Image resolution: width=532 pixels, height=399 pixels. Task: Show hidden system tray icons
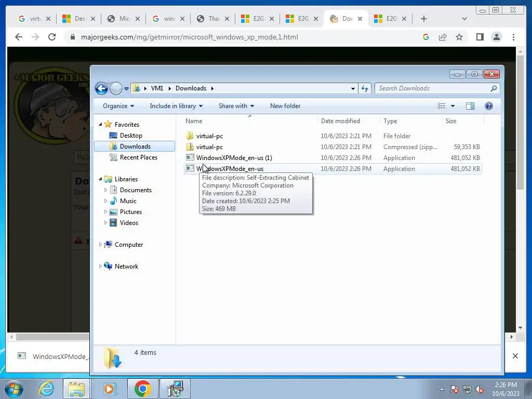pos(442,389)
